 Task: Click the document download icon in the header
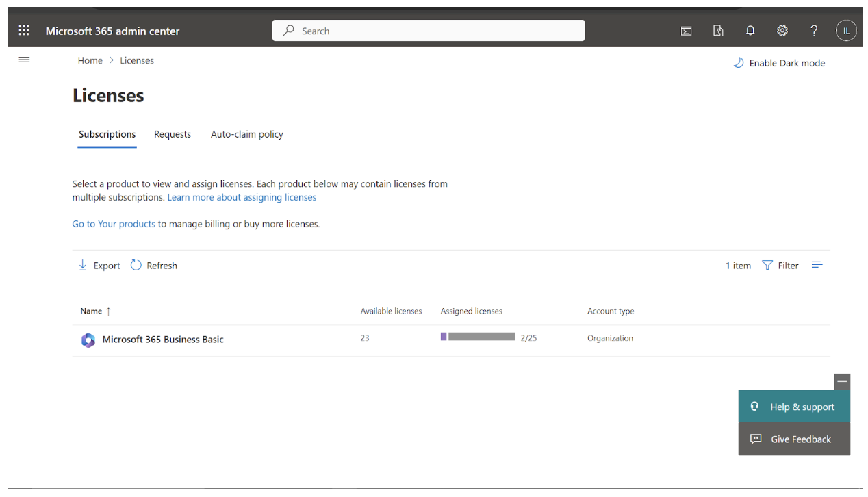pos(718,31)
